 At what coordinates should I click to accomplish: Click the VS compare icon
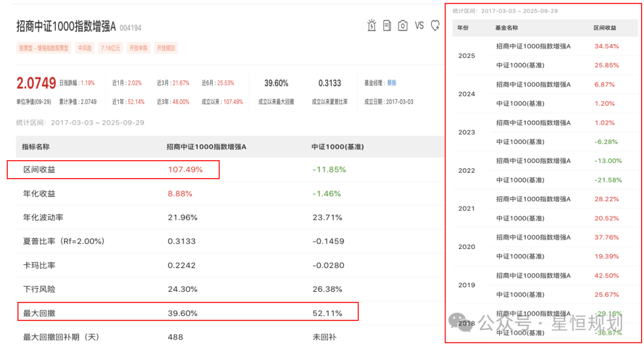click(419, 26)
